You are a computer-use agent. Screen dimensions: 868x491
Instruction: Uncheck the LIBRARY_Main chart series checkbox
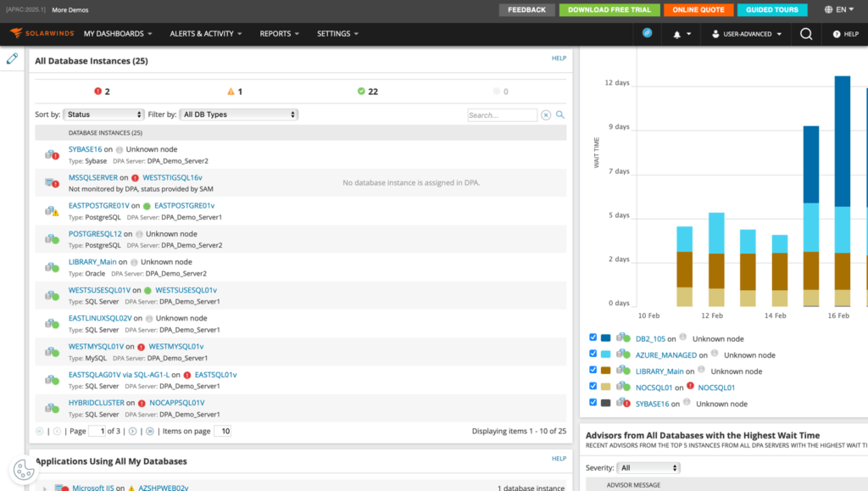pyautogui.click(x=593, y=369)
